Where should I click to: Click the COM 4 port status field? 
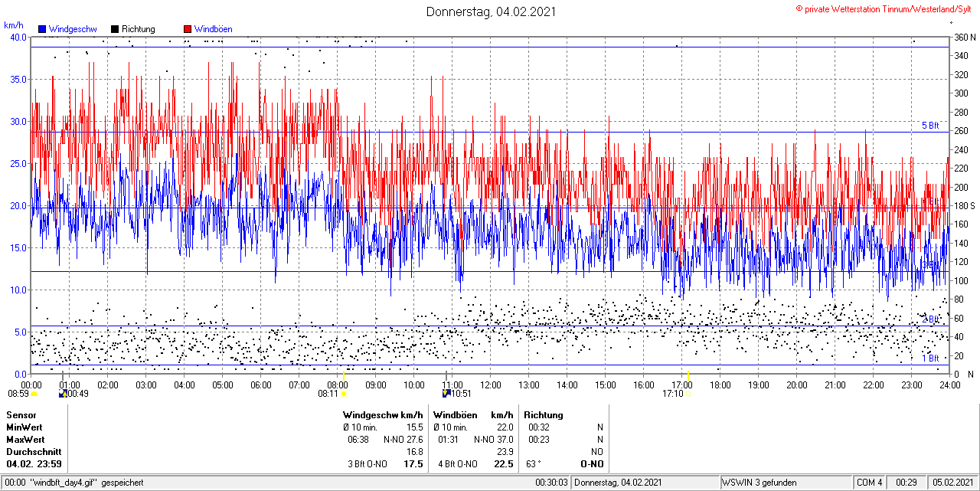870,483
